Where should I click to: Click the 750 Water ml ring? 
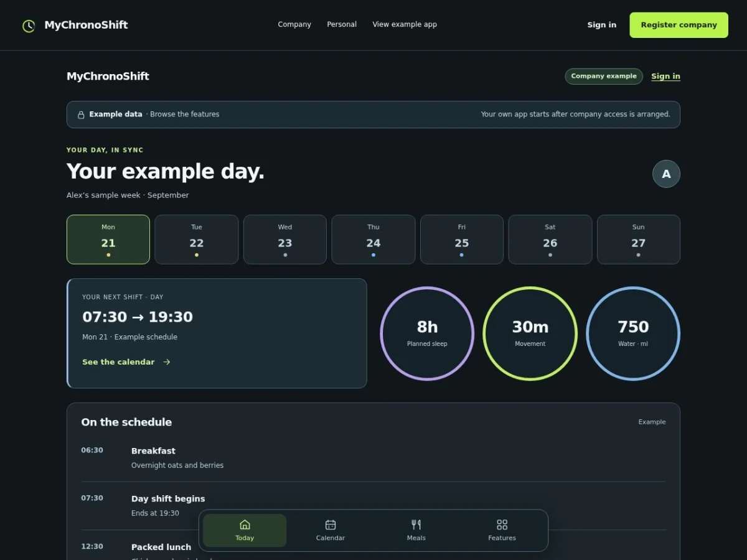click(633, 334)
